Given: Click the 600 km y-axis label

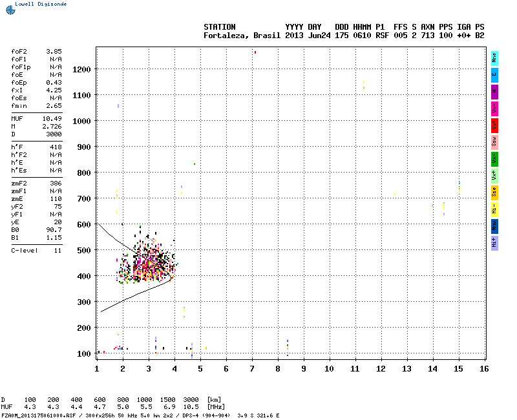Looking at the screenshot, I should point(84,225).
